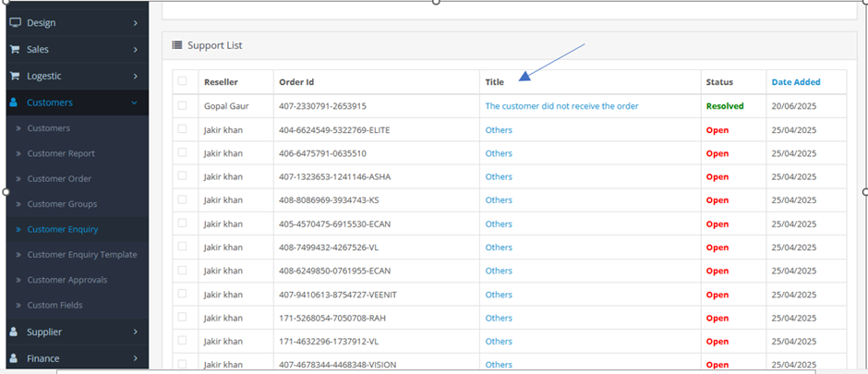Check the box for Gopal Gaur row
Image resolution: width=868 pixels, height=374 pixels.
[x=182, y=105]
